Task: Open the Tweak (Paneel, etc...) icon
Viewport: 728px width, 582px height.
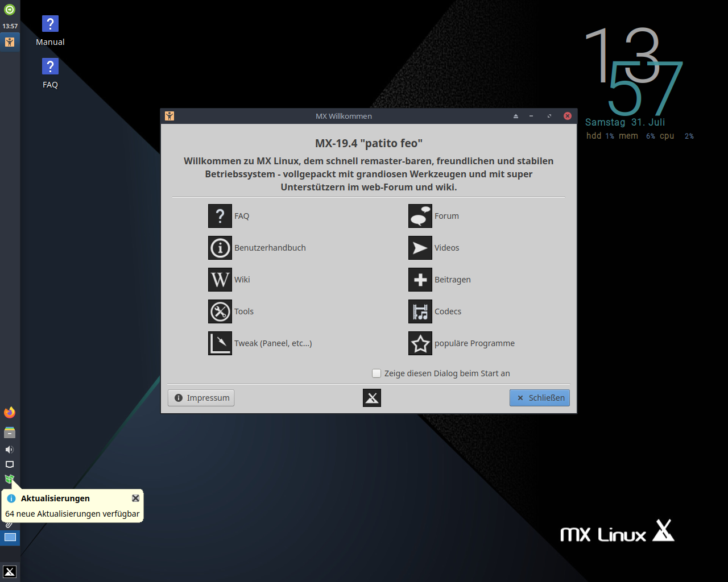Action: 220,343
